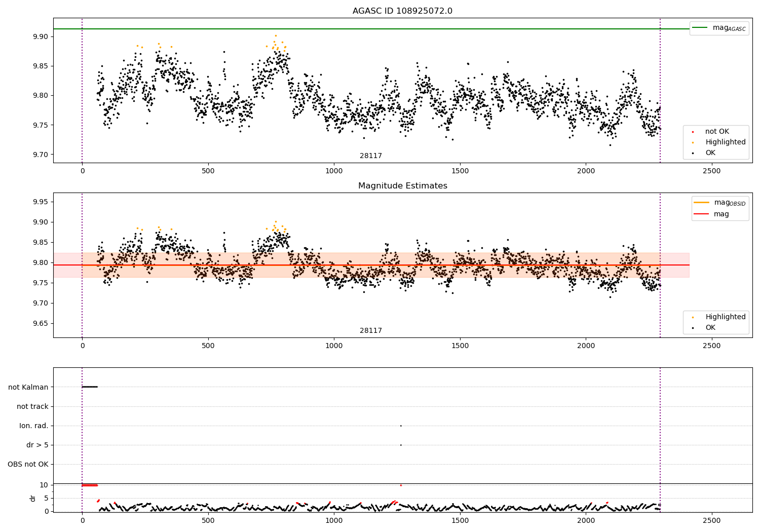The width and height of the screenshot is (760, 532).
Task: Click the rotated 'dr' y-axis label
Action: [x=33, y=499]
